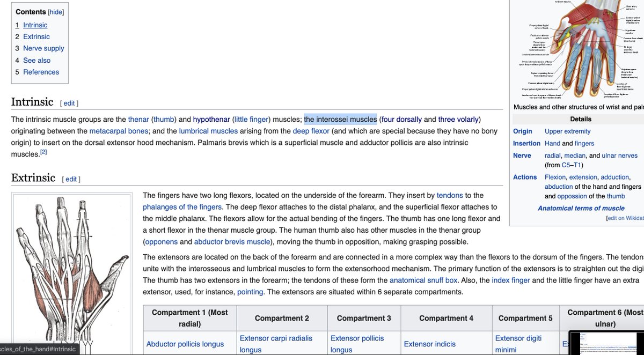The image size is (644, 355).
Task: Open the abductor brevis muscle link
Action: 232,242
